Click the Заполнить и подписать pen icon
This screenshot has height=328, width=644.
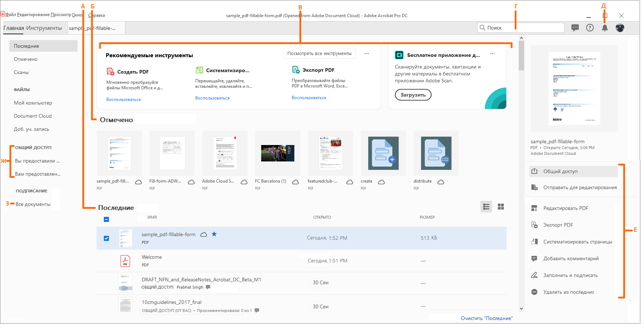tap(534, 275)
